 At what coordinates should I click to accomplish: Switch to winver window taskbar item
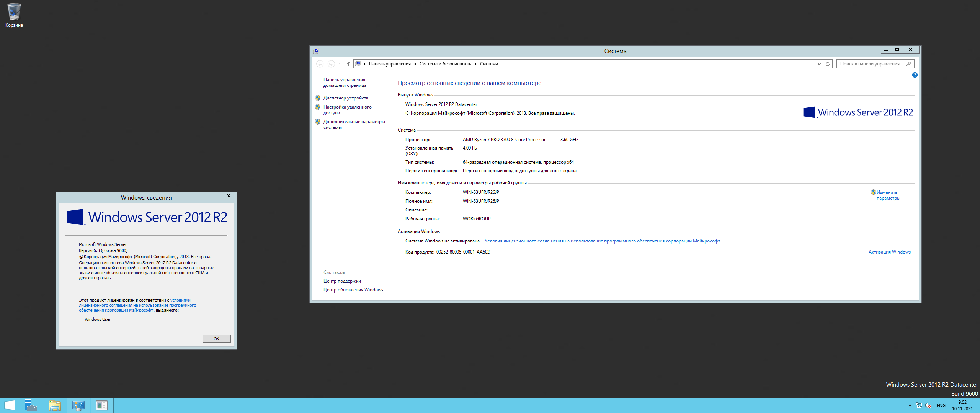click(x=102, y=405)
